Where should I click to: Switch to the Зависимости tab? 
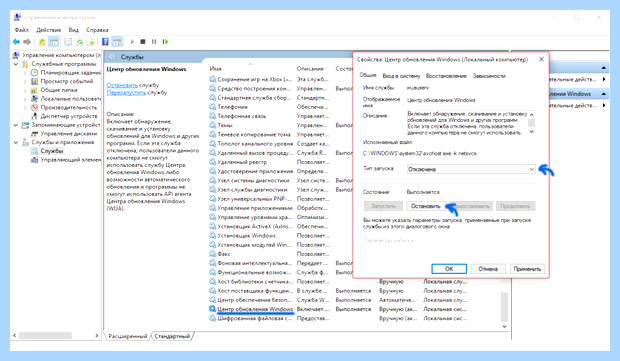(489, 76)
